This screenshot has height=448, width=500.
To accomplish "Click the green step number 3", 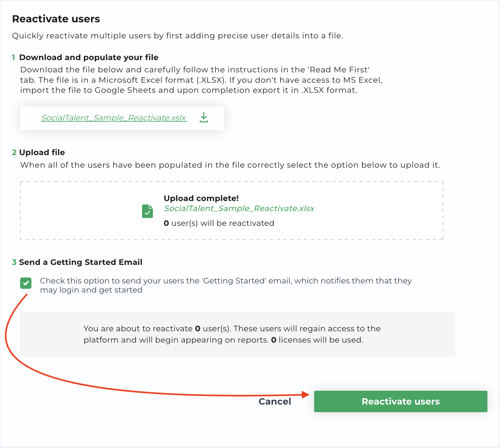I will (14, 262).
